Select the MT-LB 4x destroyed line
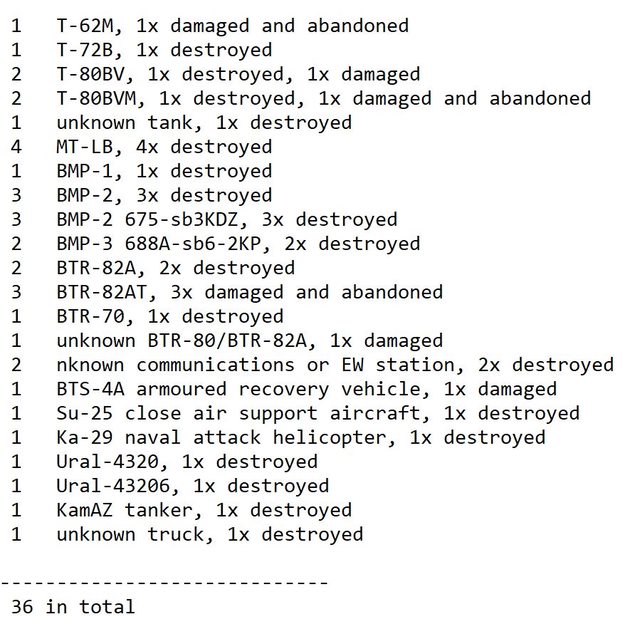640x629 pixels. click(164, 147)
